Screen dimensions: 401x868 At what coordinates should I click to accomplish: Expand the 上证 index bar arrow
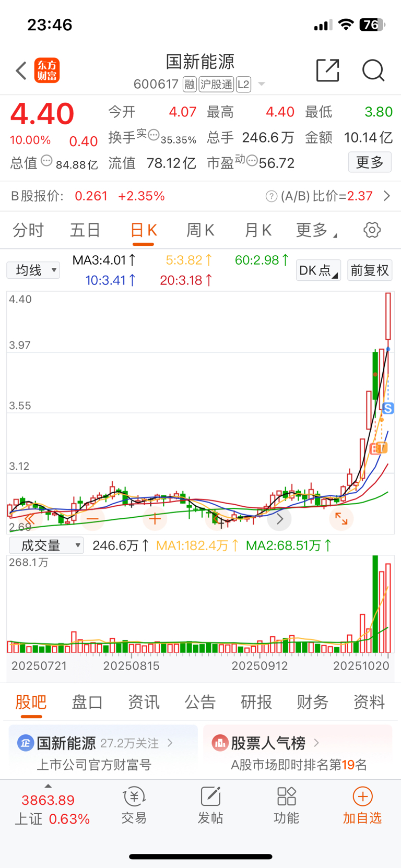point(48,786)
